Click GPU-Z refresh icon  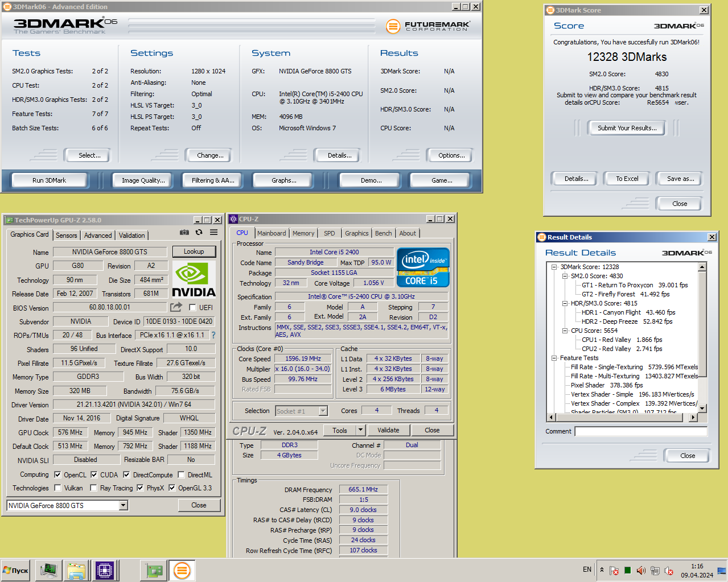tap(199, 232)
